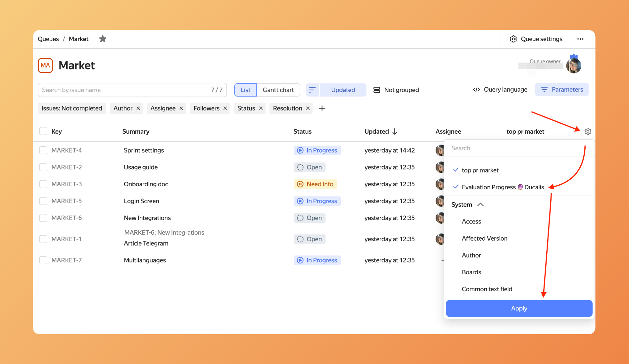Open the Status filter dropdown

[x=246, y=109]
